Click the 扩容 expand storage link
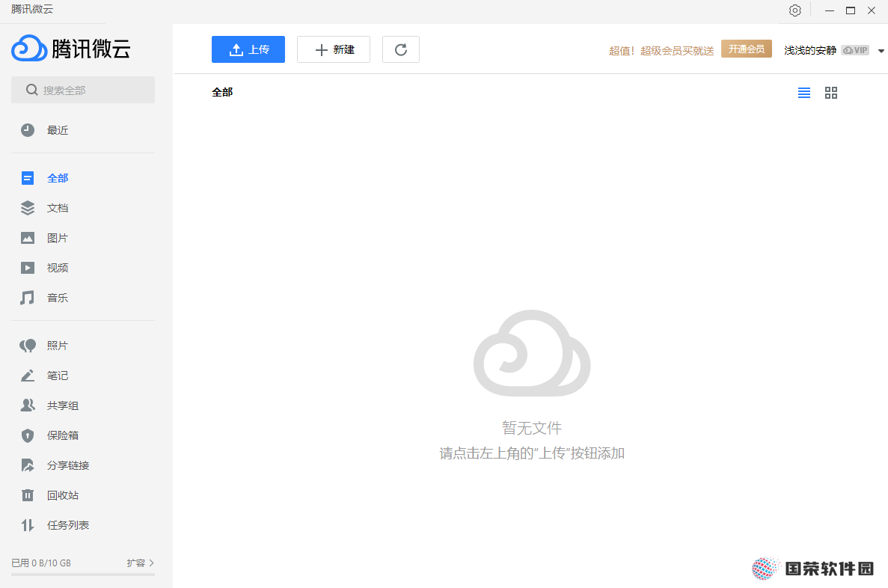Screen dimensions: 888x588 140,563
